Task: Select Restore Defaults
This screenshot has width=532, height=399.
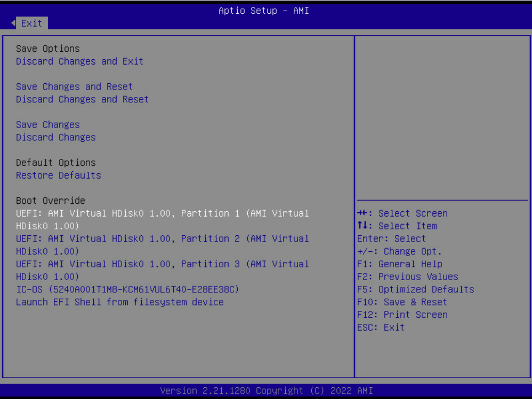Action: (x=59, y=175)
